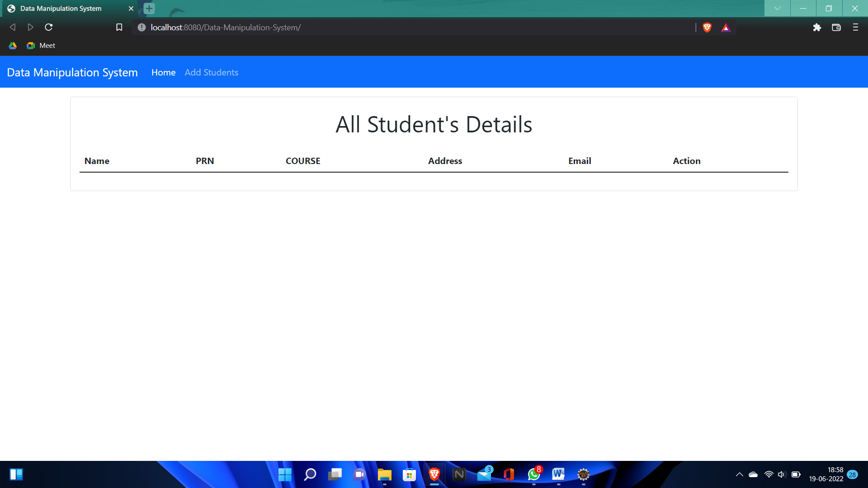Go forward with the browser forward arrow
Viewport: 868px width, 488px height.
[x=30, y=28]
